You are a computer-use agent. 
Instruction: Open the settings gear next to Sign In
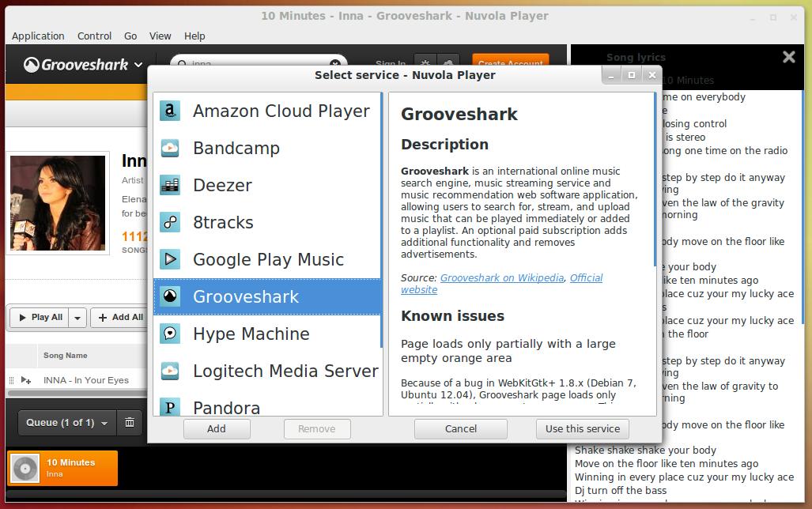tap(425, 62)
